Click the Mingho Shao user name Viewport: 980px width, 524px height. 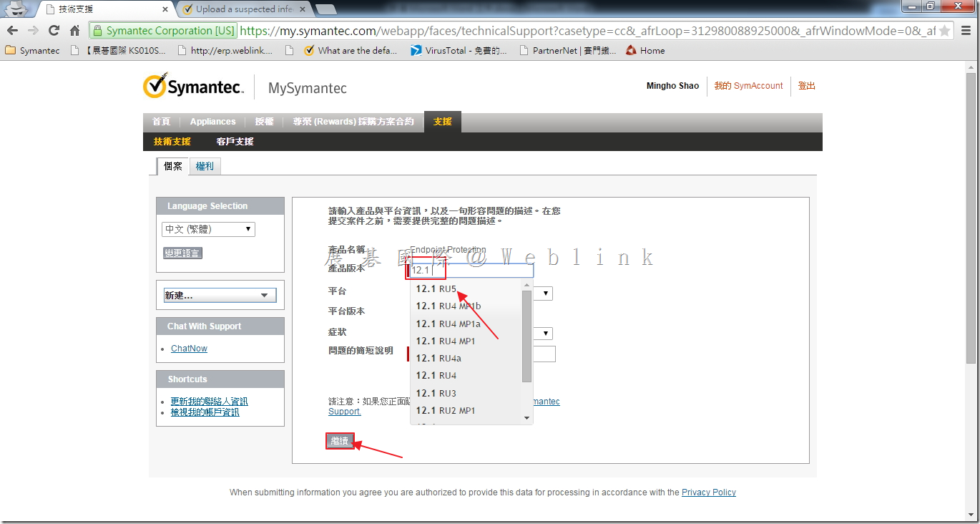click(672, 86)
